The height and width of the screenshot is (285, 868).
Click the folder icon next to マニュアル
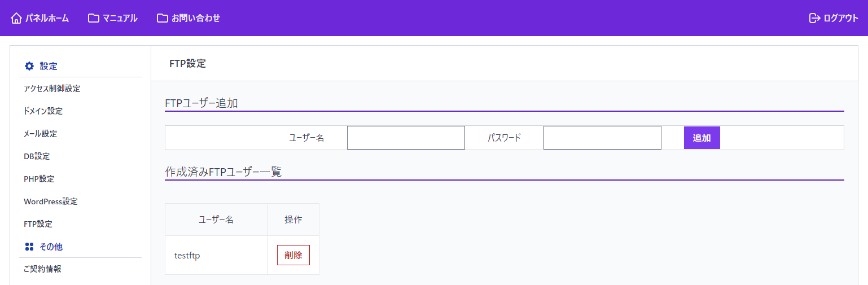(94, 18)
